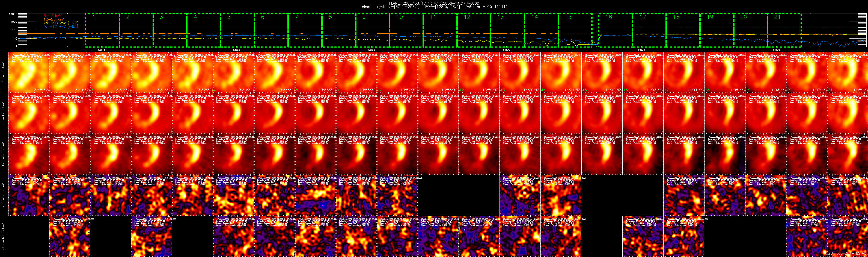
Task: Select interval 21 in the light curve
Action: pyautogui.click(x=784, y=30)
